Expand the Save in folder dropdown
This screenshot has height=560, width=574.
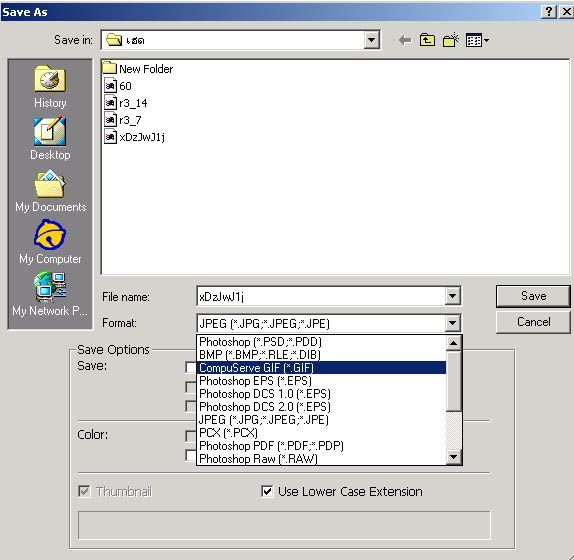tap(371, 40)
